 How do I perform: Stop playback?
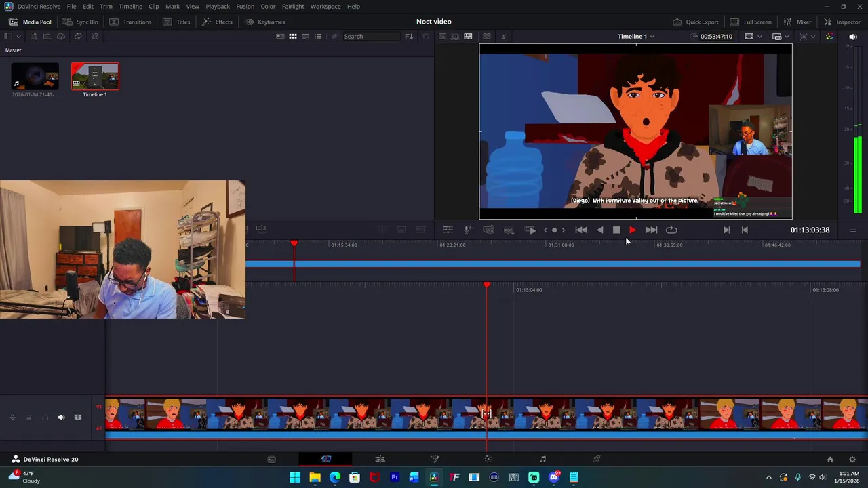point(616,230)
